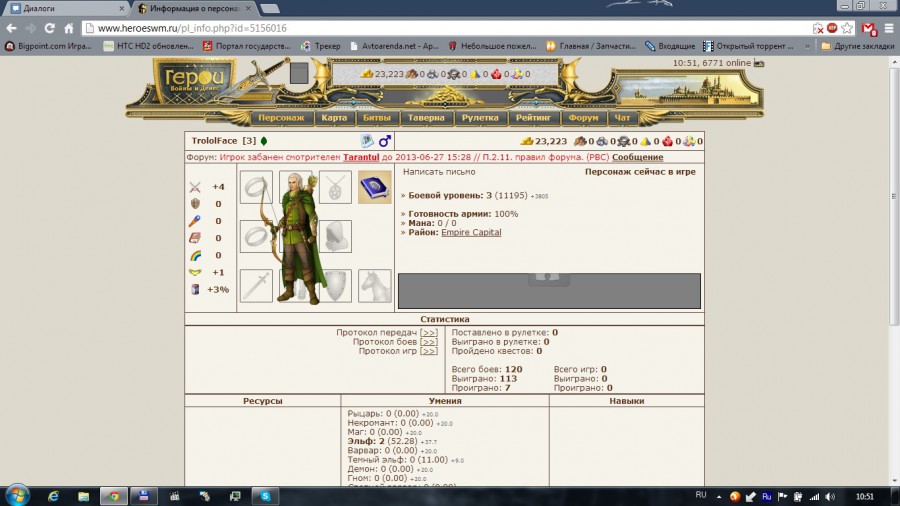Open the Рулетка menu
The width and height of the screenshot is (900, 506).
point(480,118)
